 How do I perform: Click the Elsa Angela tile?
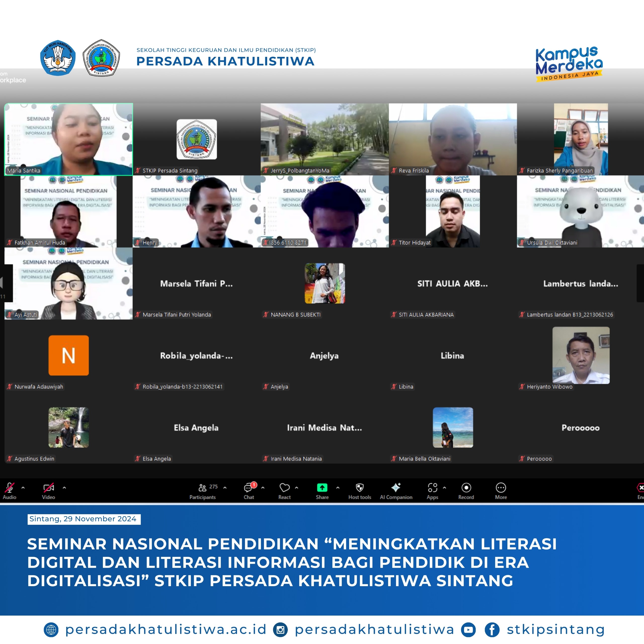[x=197, y=427]
